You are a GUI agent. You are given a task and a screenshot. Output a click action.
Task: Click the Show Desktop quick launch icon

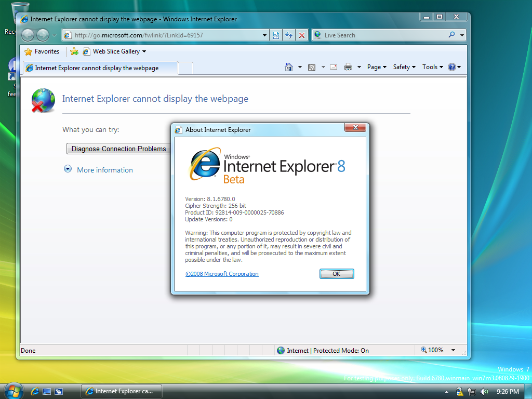pos(46,392)
